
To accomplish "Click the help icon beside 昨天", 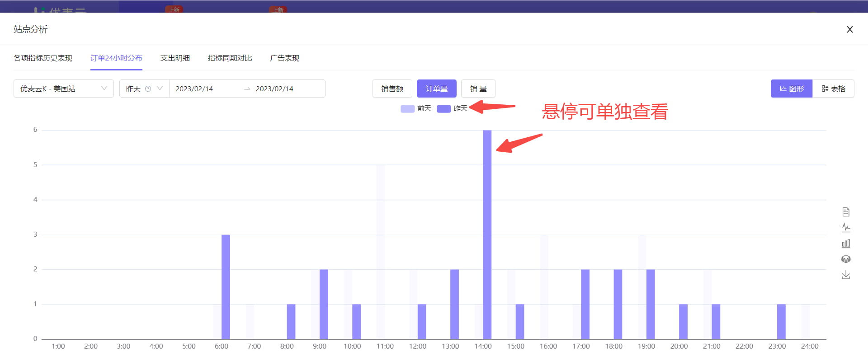I will (148, 89).
